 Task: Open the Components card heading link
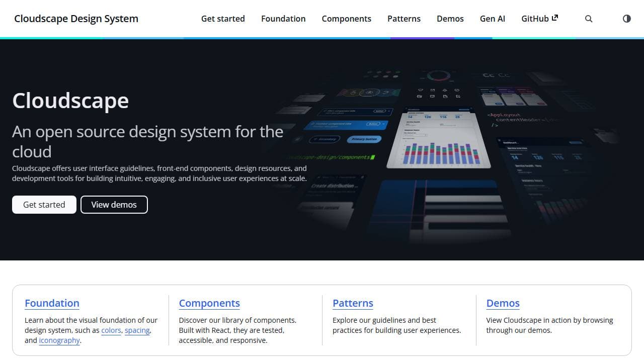[209, 303]
